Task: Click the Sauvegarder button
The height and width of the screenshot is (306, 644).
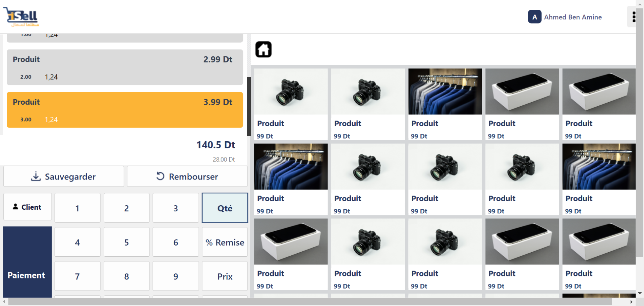Action: point(64,176)
